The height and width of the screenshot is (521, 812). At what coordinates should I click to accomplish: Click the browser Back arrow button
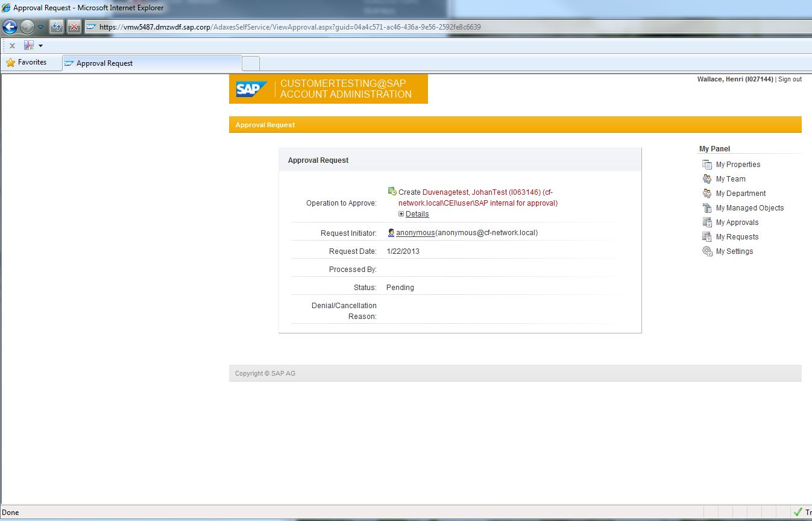pyautogui.click(x=10, y=27)
